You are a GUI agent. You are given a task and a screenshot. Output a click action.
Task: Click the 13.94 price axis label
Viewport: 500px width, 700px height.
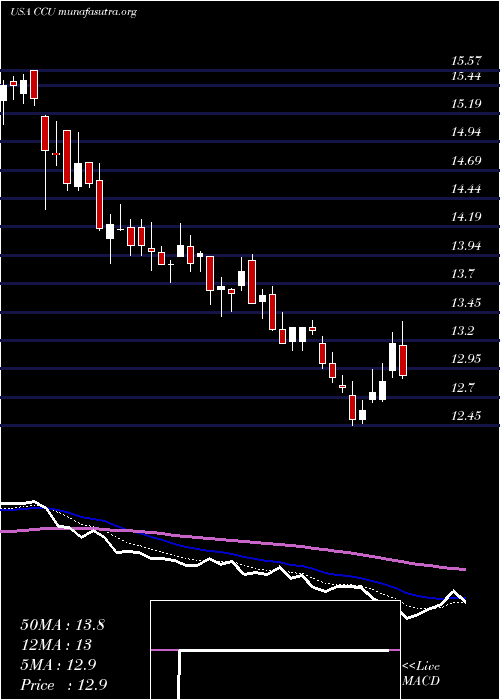[x=466, y=246]
